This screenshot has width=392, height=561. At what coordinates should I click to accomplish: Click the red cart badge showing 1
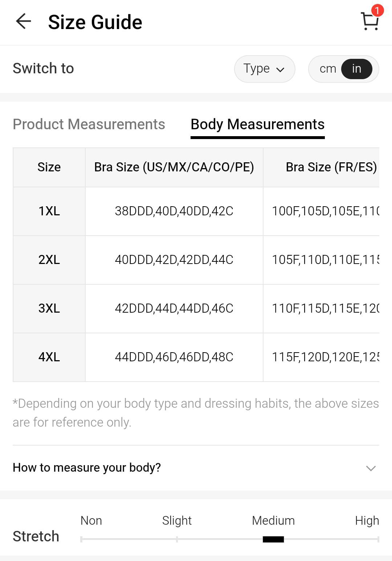pyautogui.click(x=377, y=11)
